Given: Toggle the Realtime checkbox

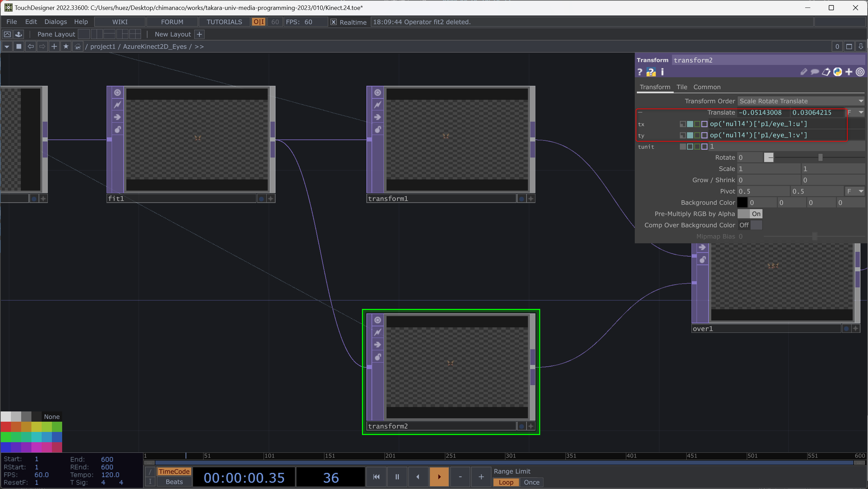Looking at the screenshot, I should point(334,22).
